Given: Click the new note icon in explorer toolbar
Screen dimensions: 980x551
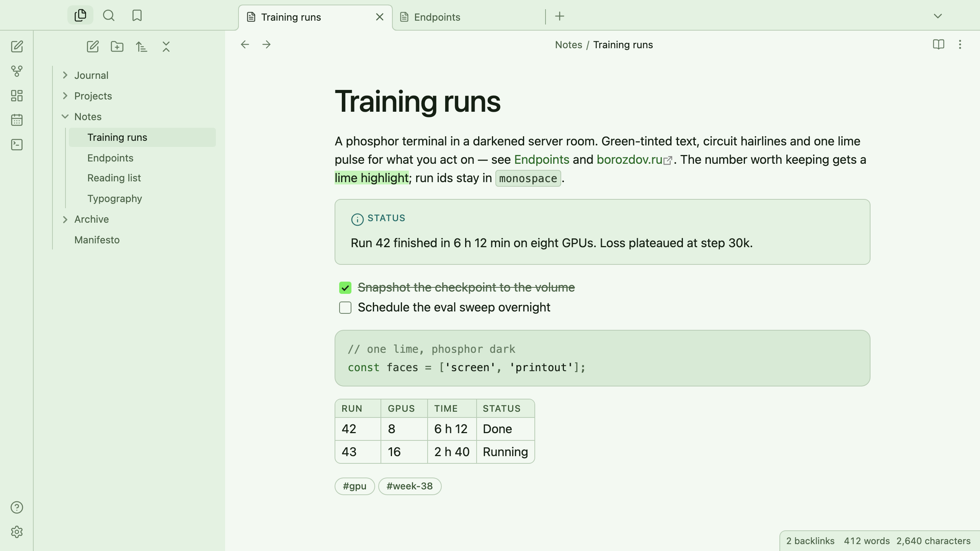Looking at the screenshot, I should point(93,47).
